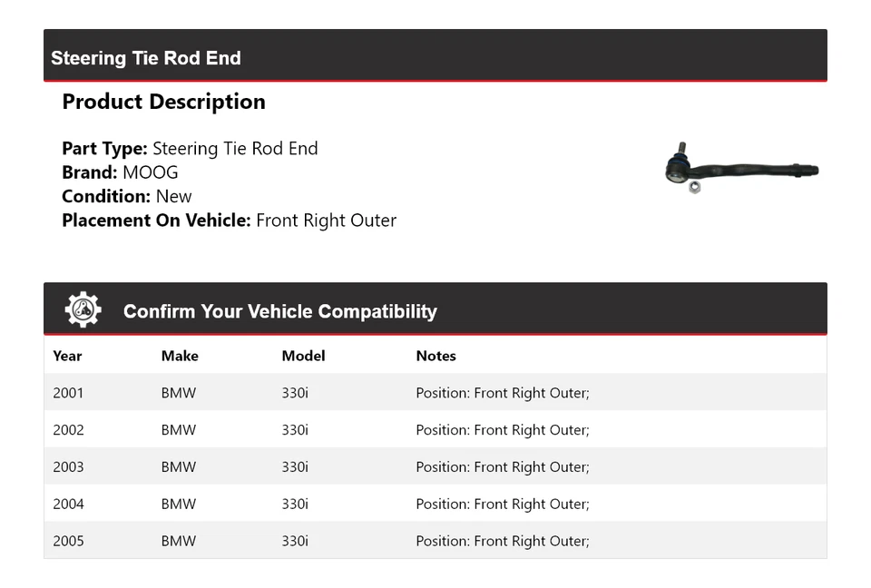871x588 pixels.
Task: Click the MOOG brand text
Action: (151, 172)
